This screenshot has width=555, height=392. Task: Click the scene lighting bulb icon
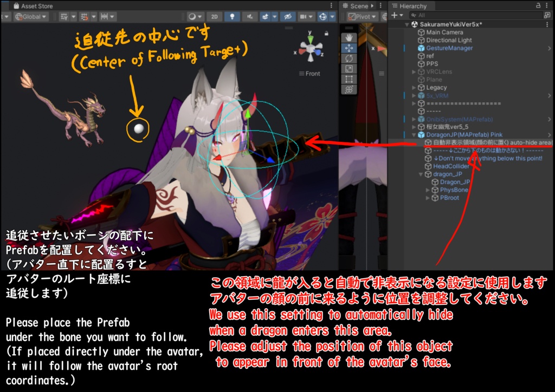[x=232, y=16]
